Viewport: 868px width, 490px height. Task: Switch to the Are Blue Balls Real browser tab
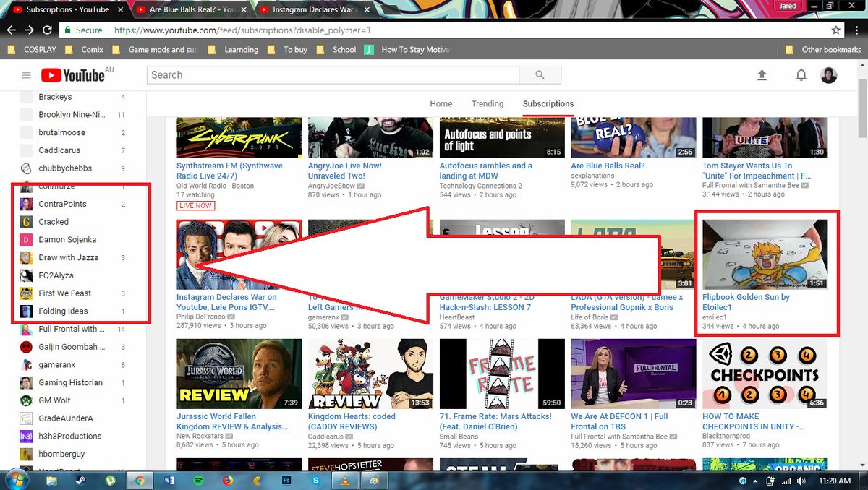click(192, 10)
